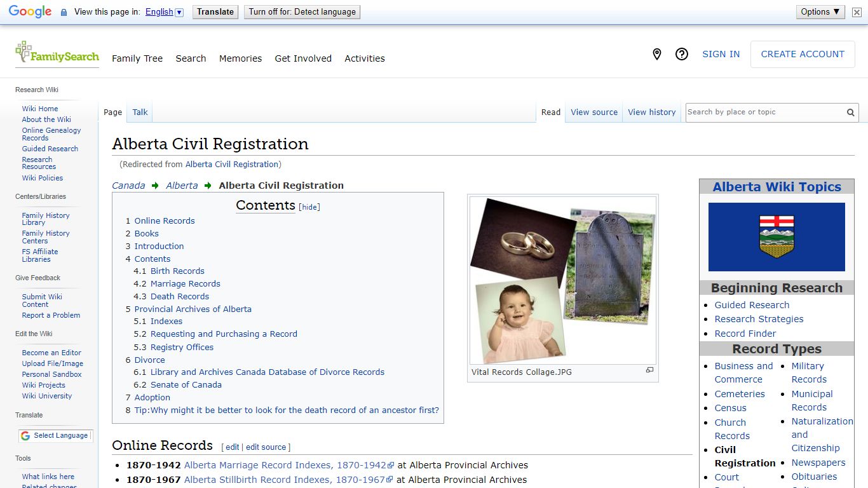Open Newspapers record type link
Image resolution: width=868 pixels, height=488 pixels.
pyautogui.click(x=818, y=463)
